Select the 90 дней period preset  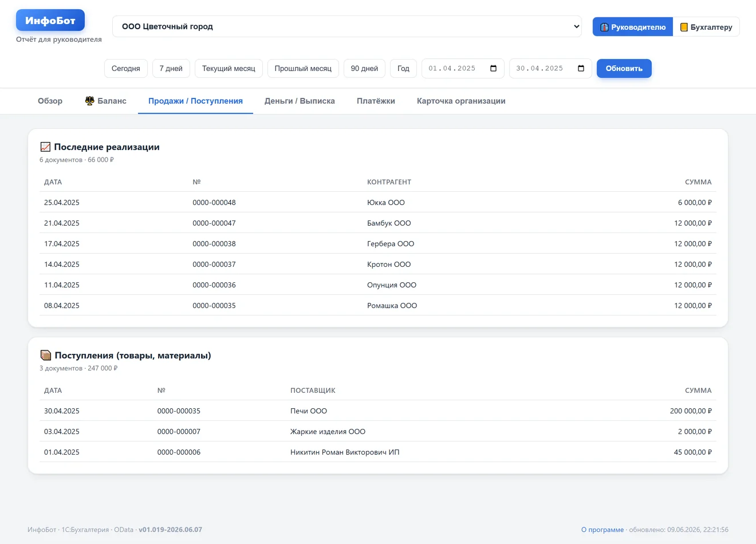(364, 68)
